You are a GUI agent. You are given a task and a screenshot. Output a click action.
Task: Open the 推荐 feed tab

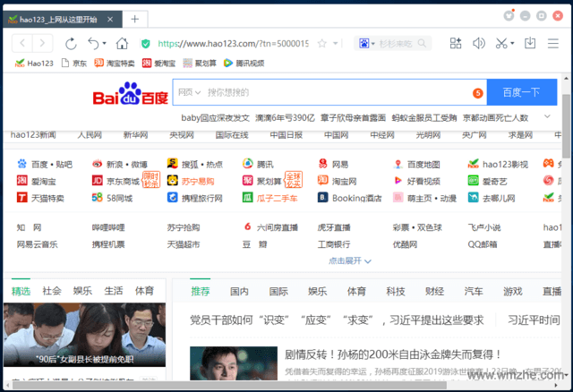click(201, 291)
